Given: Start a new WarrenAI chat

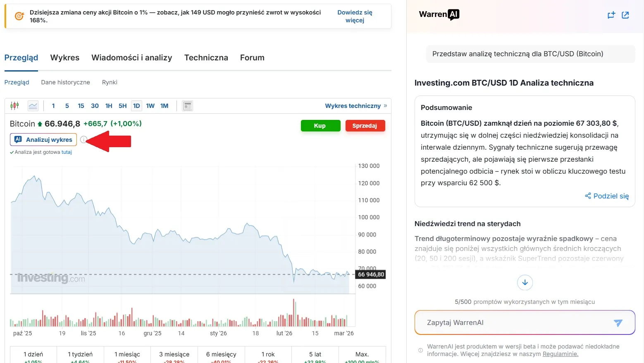Looking at the screenshot, I should click(611, 15).
